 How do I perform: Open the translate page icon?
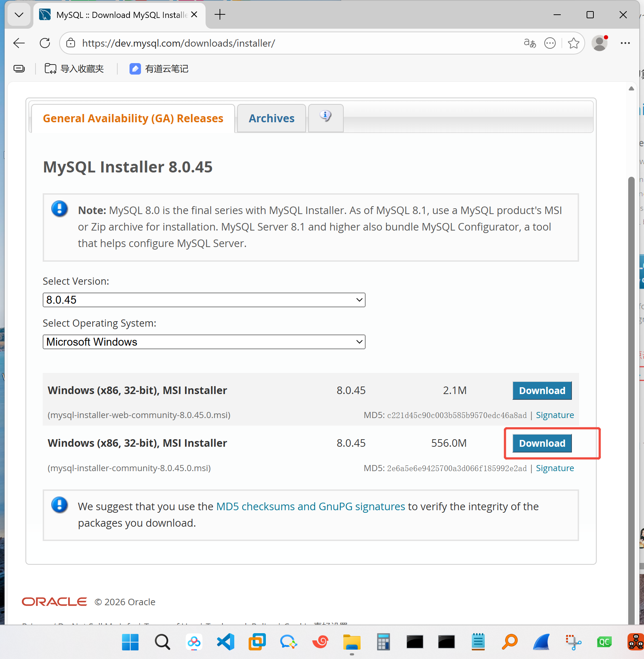[530, 43]
